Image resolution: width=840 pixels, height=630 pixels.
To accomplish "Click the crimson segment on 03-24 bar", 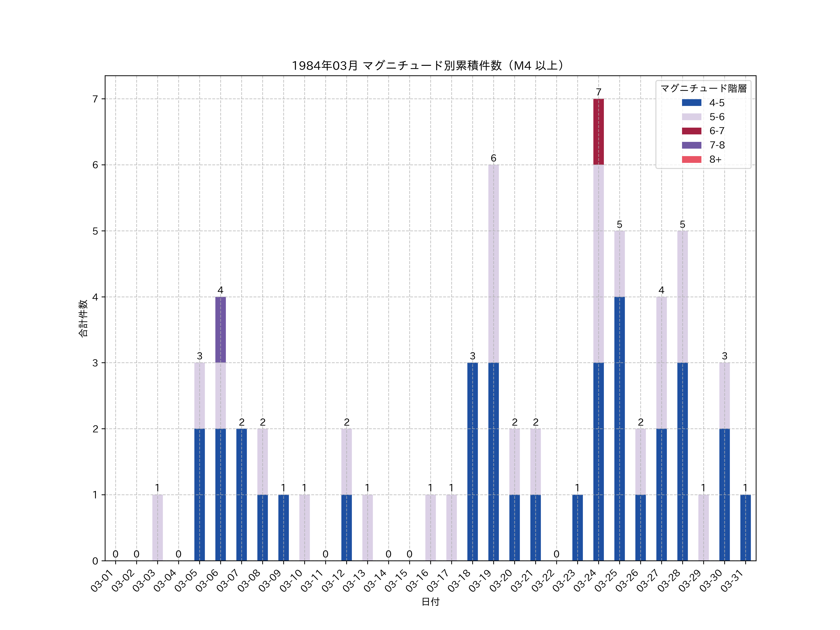I will pos(598,132).
